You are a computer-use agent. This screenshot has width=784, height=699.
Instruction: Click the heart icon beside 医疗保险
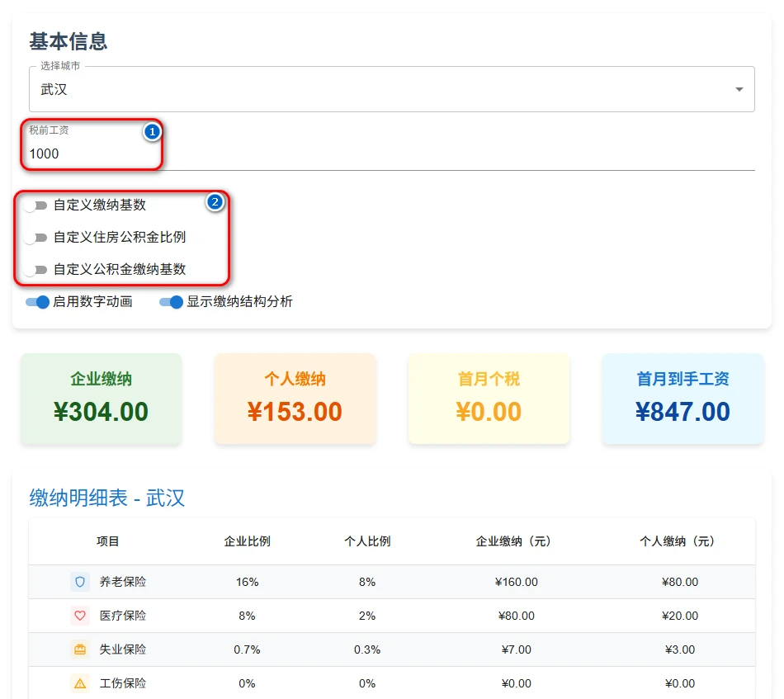pos(80,616)
